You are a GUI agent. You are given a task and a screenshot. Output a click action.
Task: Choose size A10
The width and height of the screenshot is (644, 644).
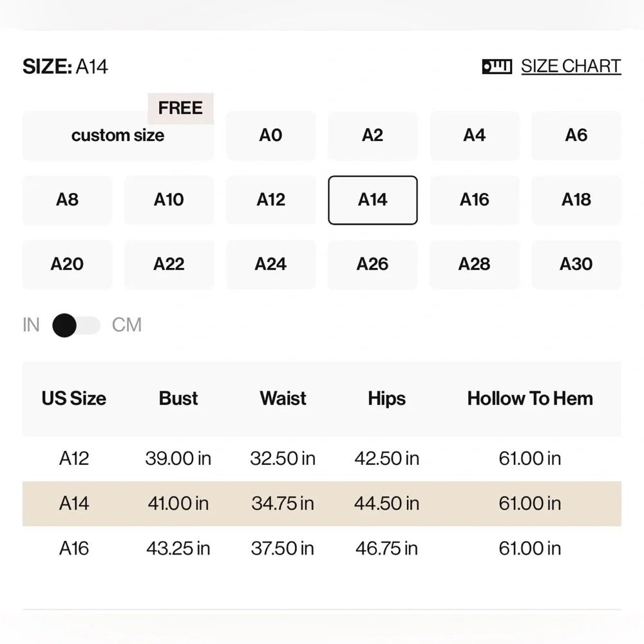[169, 200]
